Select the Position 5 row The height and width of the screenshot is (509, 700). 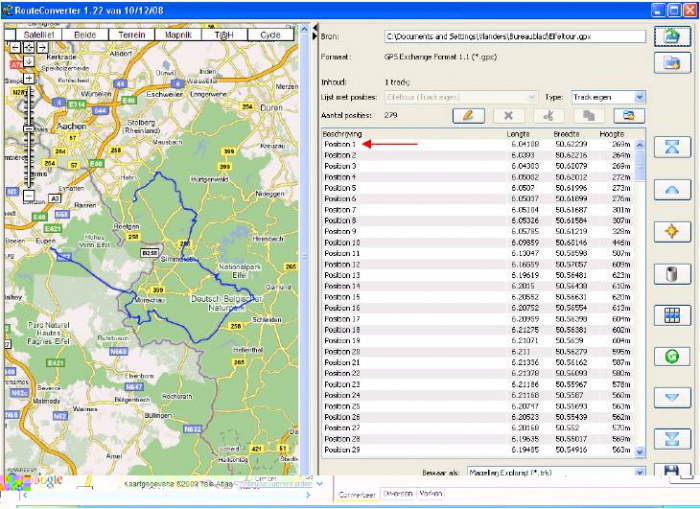point(478,188)
